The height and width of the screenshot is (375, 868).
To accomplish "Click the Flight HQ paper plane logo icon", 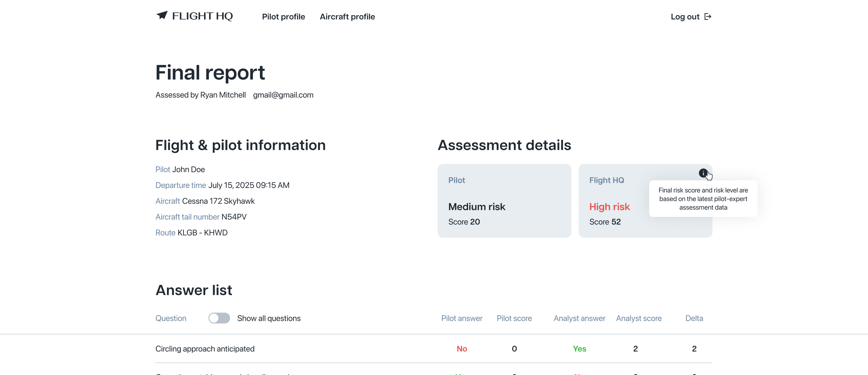I will coord(162,15).
